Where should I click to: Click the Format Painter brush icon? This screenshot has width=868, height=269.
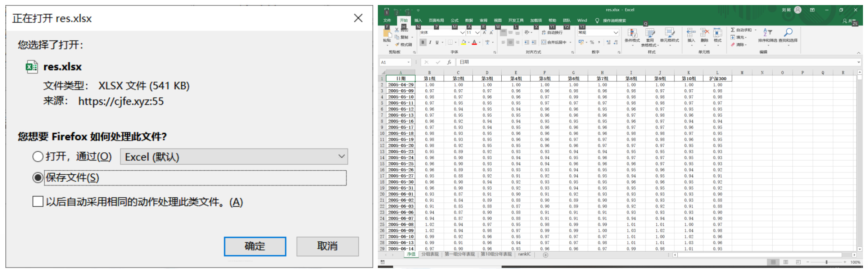pyautogui.click(x=397, y=45)
